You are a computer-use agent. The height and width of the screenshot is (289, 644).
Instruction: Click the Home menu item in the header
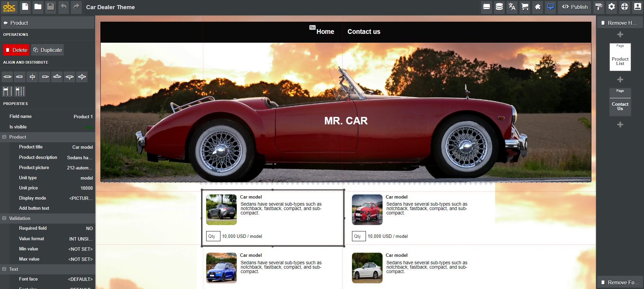click(x=325, y=32)
